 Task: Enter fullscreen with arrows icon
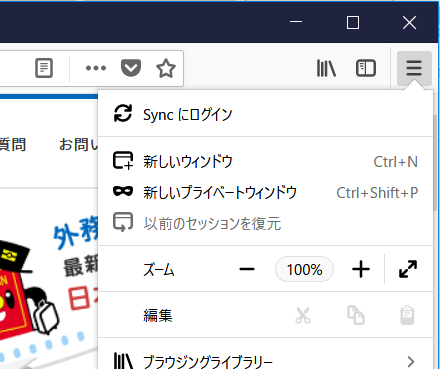[x=408, y=269]
